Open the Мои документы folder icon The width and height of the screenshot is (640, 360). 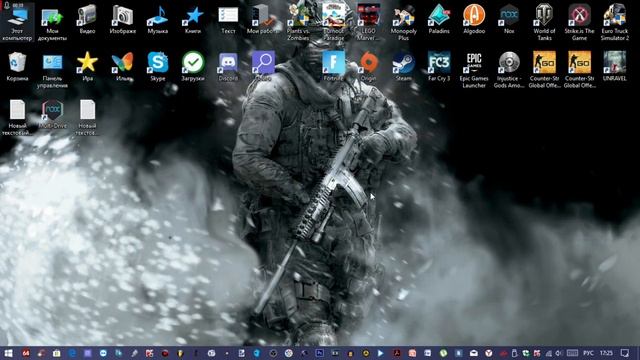pos(52,22)
